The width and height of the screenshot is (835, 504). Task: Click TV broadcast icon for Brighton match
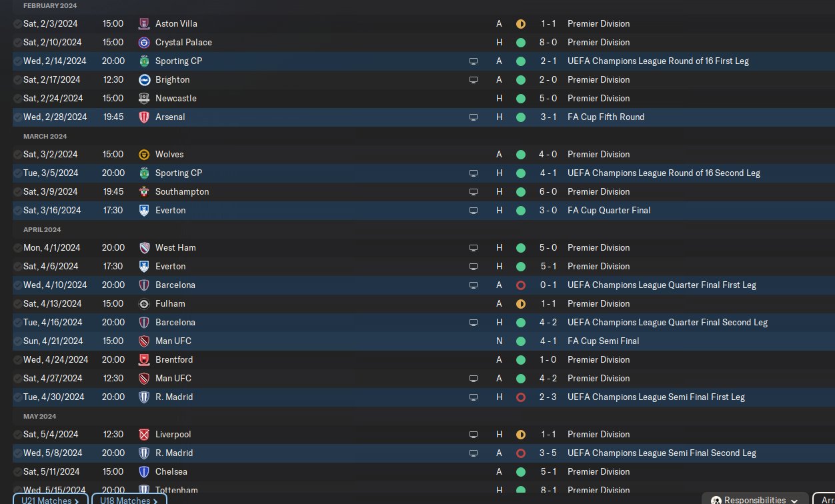474,79
